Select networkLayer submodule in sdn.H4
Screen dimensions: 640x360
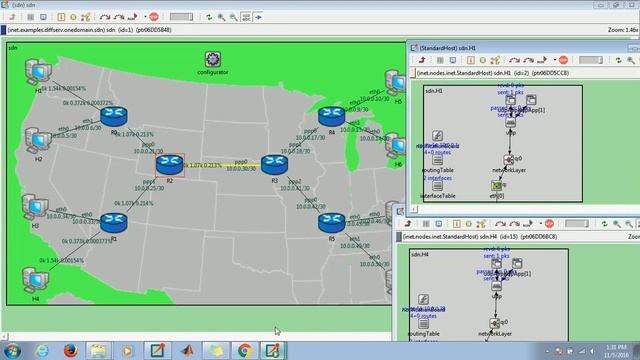[495, 323]
